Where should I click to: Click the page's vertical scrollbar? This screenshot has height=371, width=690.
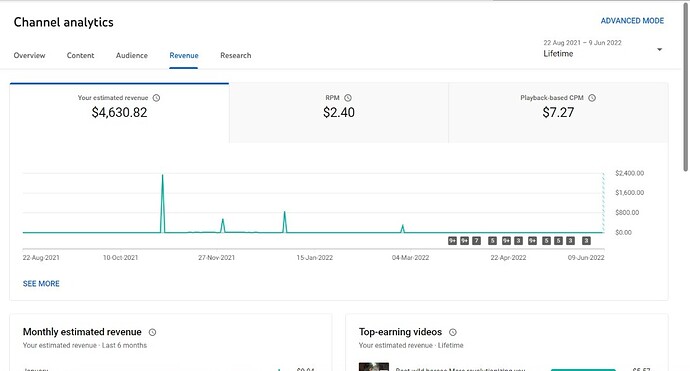685,88
